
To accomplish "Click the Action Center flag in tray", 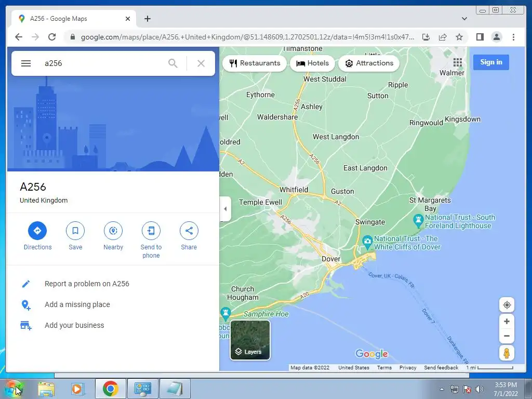I will (467, 389).
